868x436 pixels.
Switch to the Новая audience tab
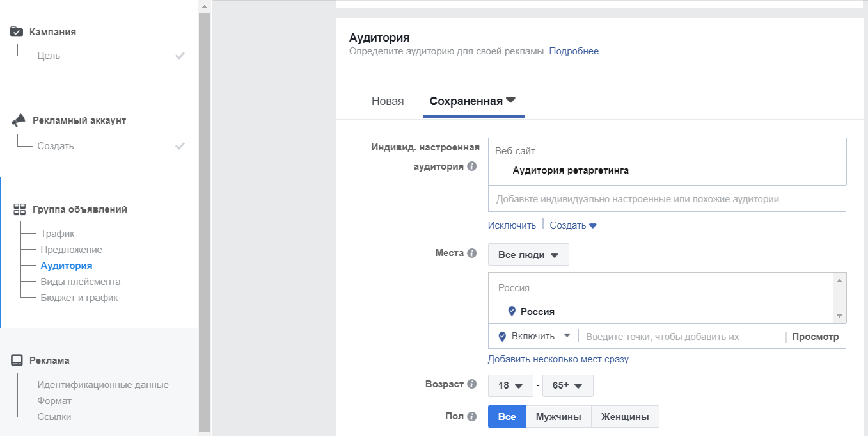coord(388,101)
